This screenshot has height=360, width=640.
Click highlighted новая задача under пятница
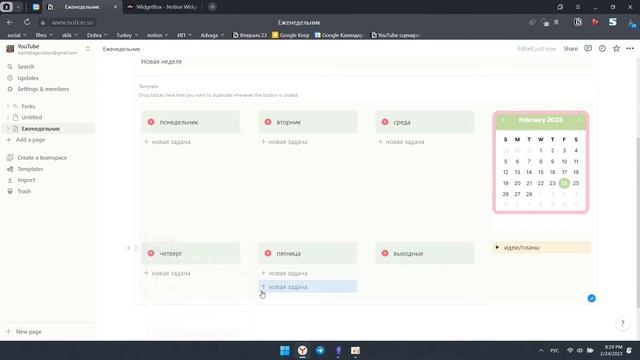point(307,287)
